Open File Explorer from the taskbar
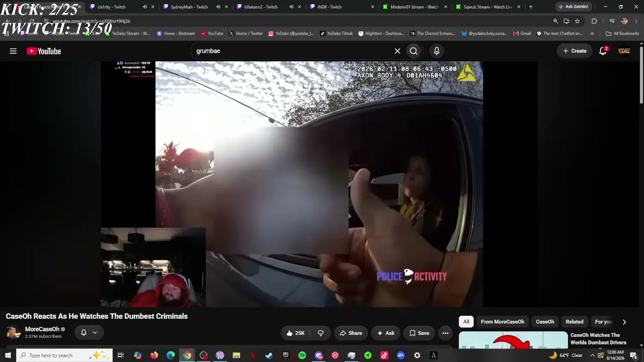This screenshot has width=644, height=362. coord(236,355)
